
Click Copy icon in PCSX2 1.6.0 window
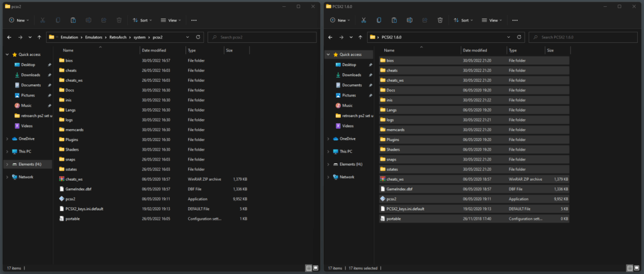379,20
